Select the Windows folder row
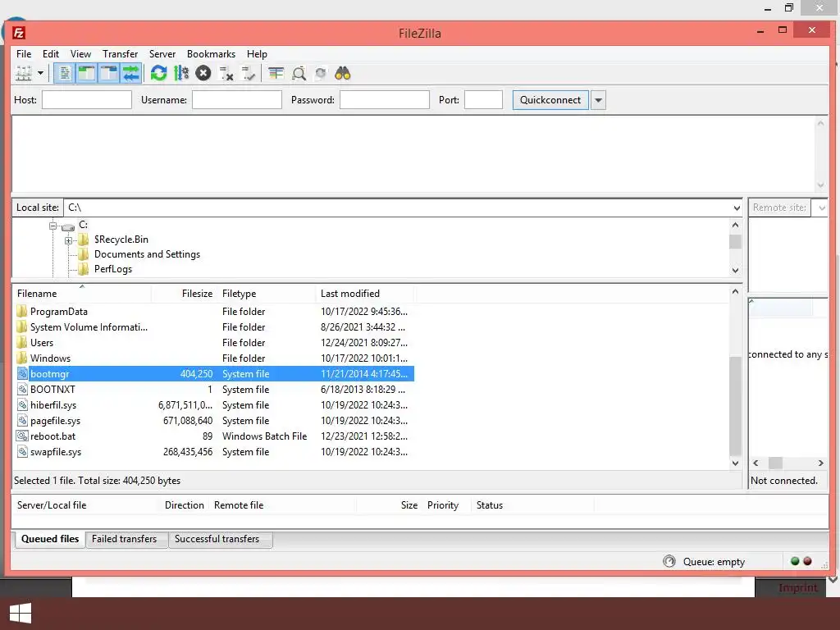 tap(213, 358)
